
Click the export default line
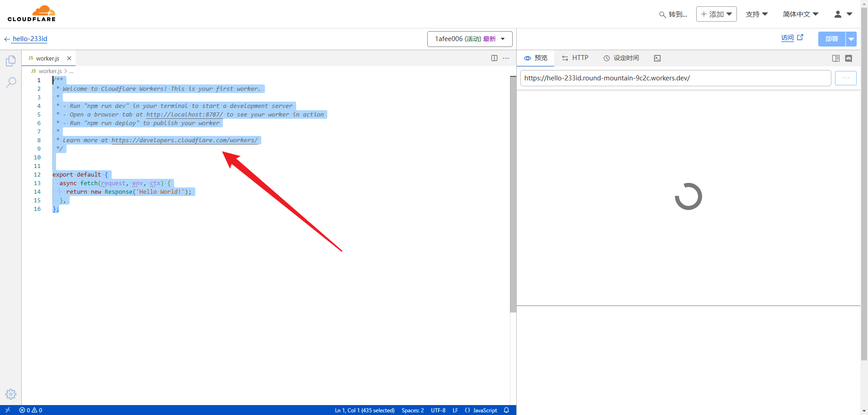coord(80,175)
